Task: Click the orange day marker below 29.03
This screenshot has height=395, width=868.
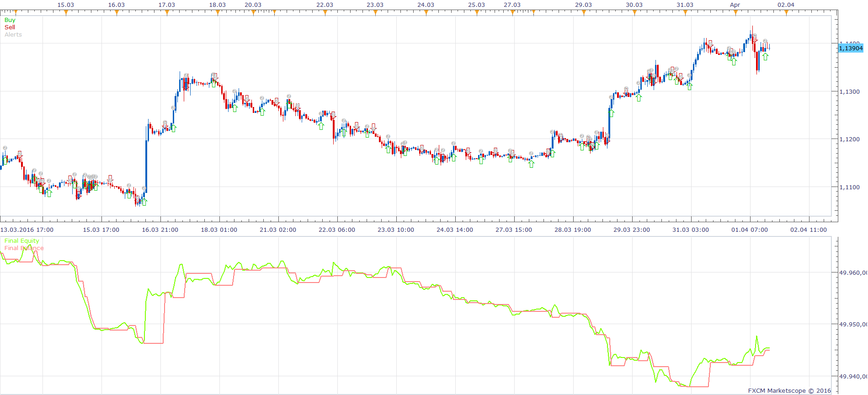Action: [x=584, y=13]
